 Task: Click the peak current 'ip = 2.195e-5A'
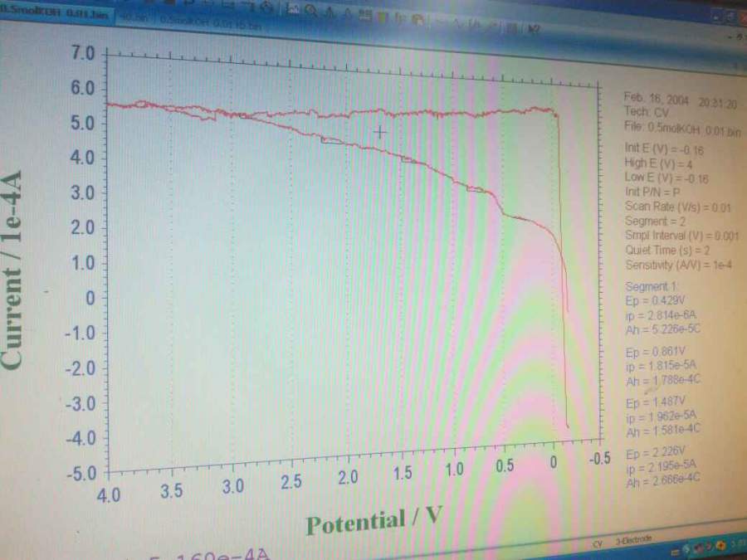[x=661, y=466]
